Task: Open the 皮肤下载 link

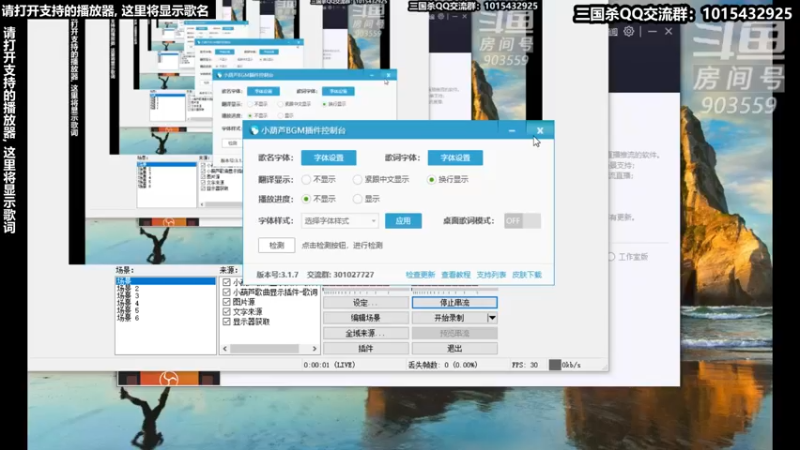Action: (527, 274)
